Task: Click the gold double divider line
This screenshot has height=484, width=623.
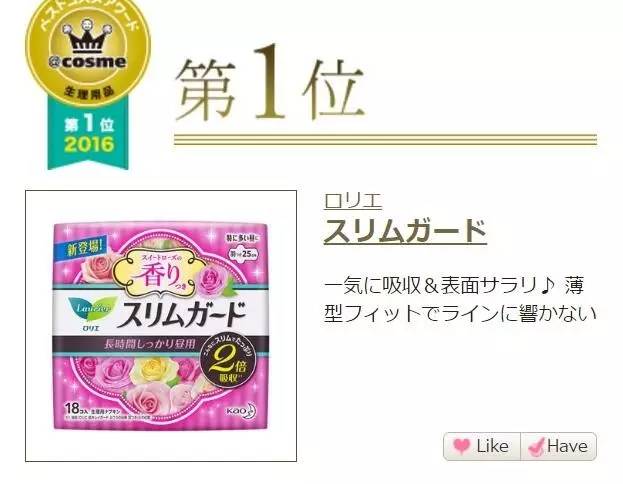Action: coord(386,139)
